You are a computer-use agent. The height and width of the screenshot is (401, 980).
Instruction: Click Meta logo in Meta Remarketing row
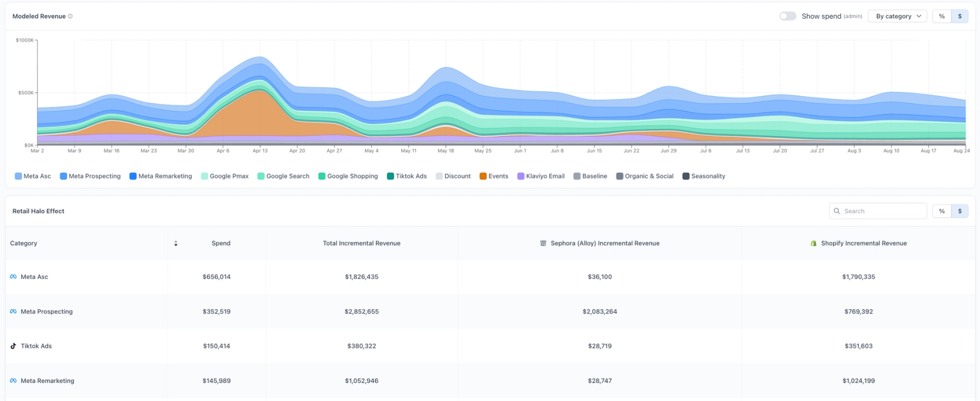point(14,381)
